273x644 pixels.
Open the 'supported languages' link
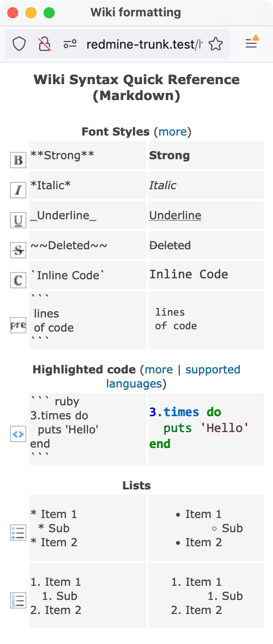click(x=173, y=377)
